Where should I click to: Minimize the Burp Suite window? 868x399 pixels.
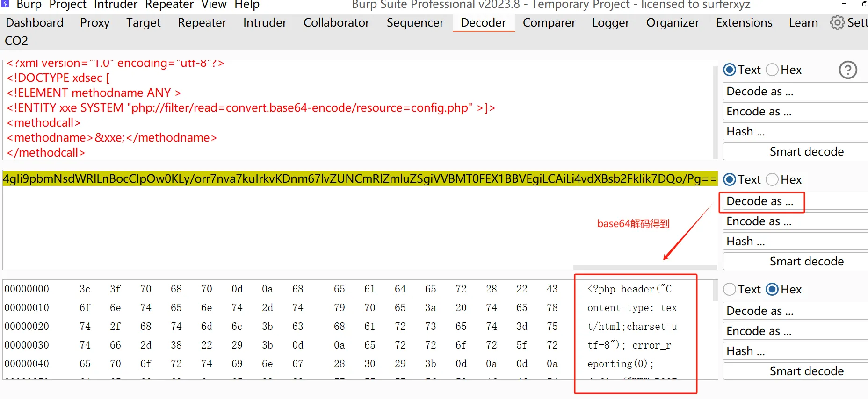click(844, 4)
